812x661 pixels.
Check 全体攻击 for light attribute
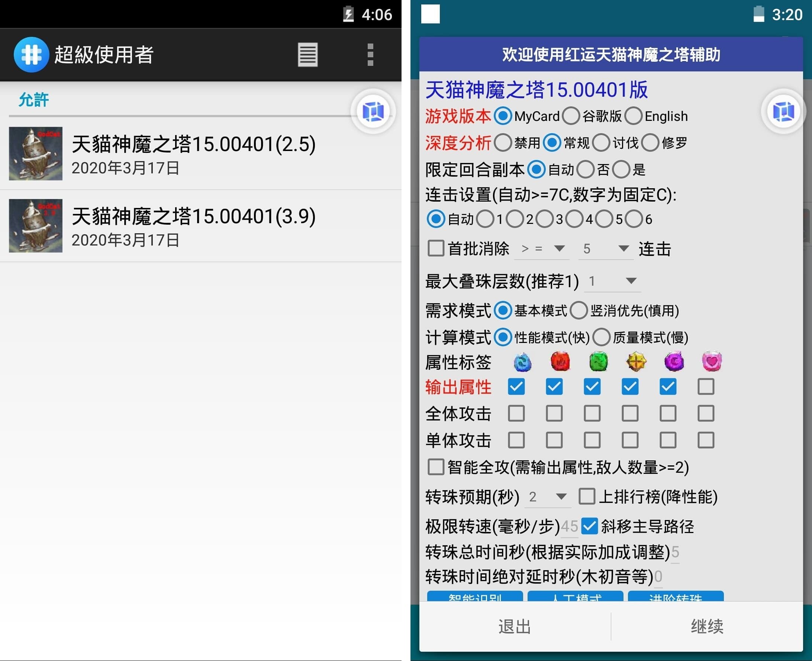630,413
